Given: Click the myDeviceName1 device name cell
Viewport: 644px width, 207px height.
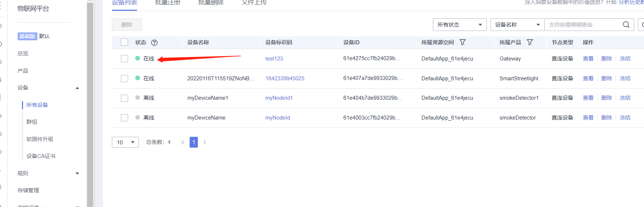Looking at the screenshot, I should [x=208, y=98].
